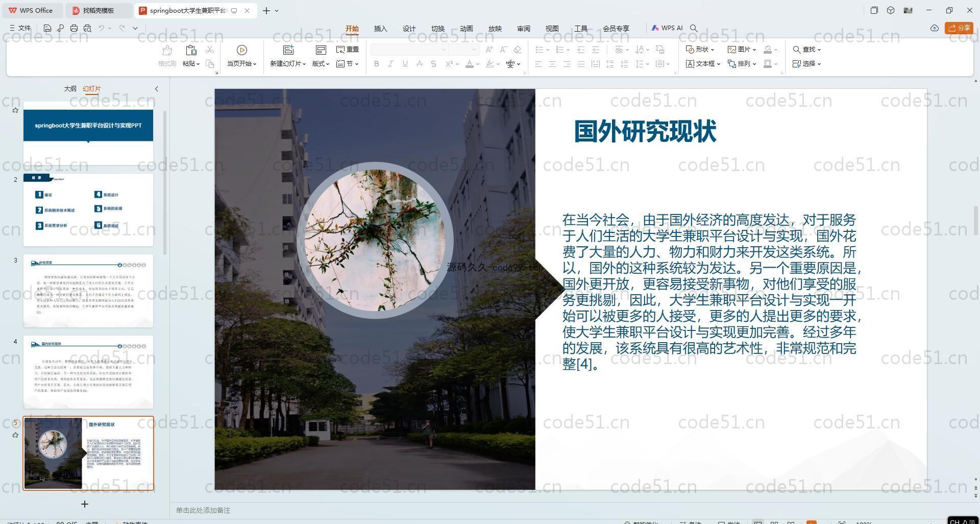Click the Share (分享) button
The width and height of the screenshot is (980, 524).
(959, 28)
